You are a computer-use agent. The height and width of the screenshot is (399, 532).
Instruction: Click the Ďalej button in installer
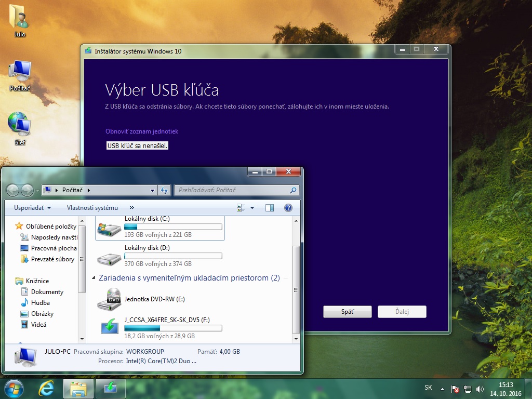402,312
